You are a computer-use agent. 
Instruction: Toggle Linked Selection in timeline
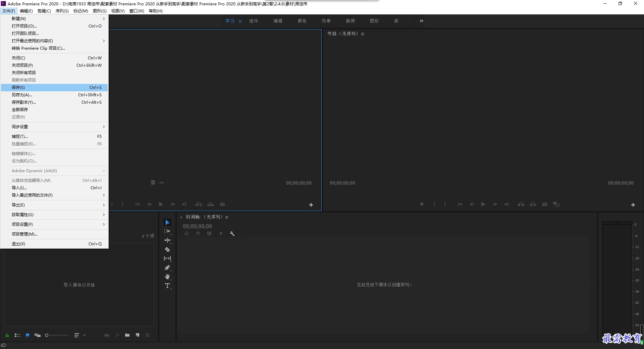[209, 234]
